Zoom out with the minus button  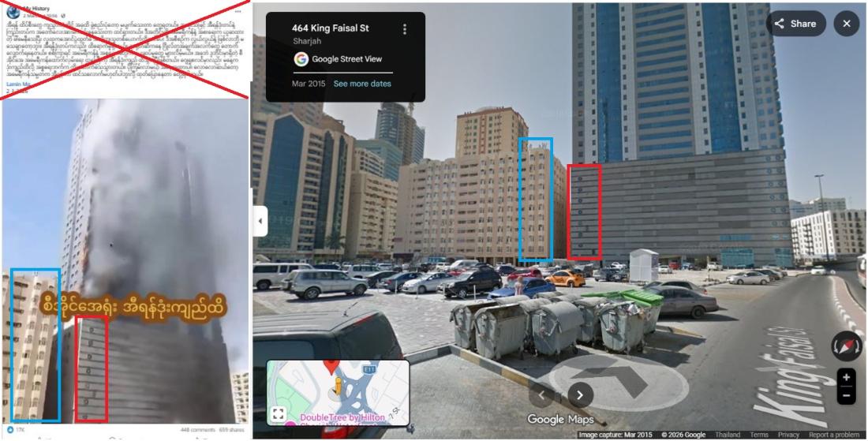click(x=847, y=395)
